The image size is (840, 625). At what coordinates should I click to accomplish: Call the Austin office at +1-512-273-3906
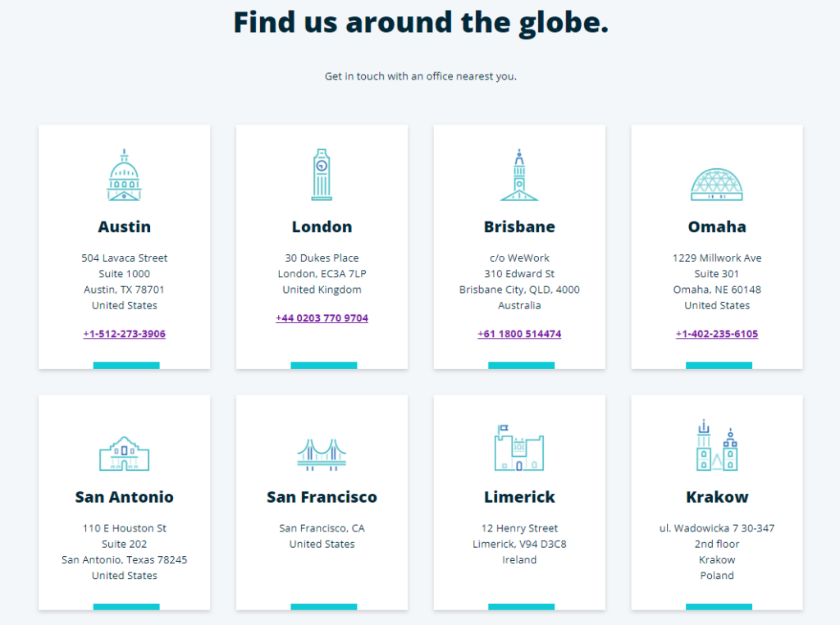tap(124, 334)
